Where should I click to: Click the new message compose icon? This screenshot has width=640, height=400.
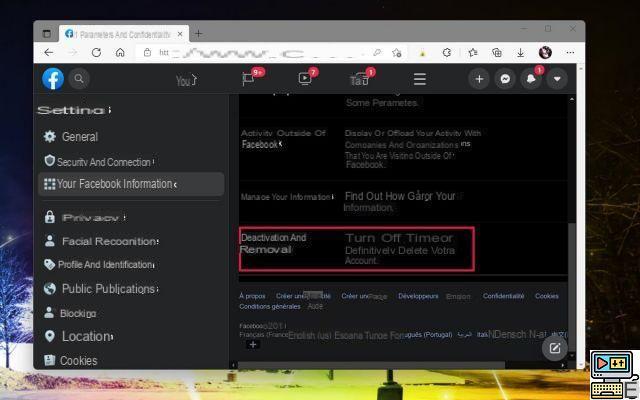click(x=555, y=348)
